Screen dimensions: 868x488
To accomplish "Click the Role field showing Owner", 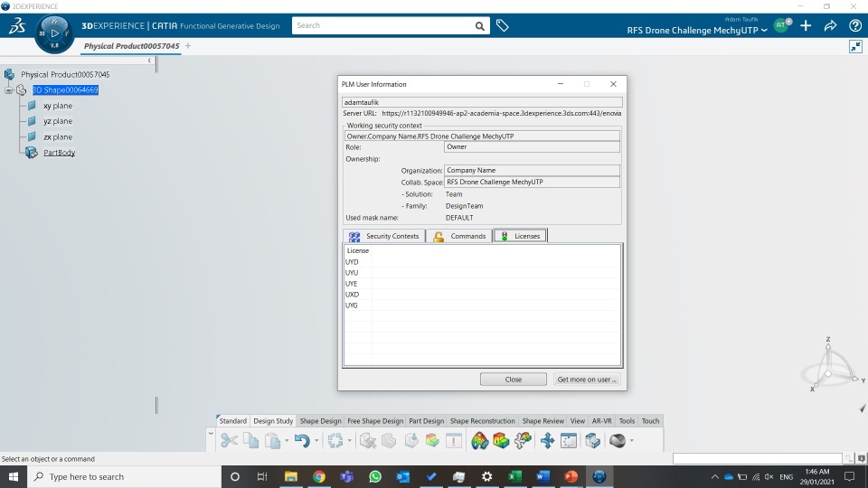I will (x=532, y=147).
